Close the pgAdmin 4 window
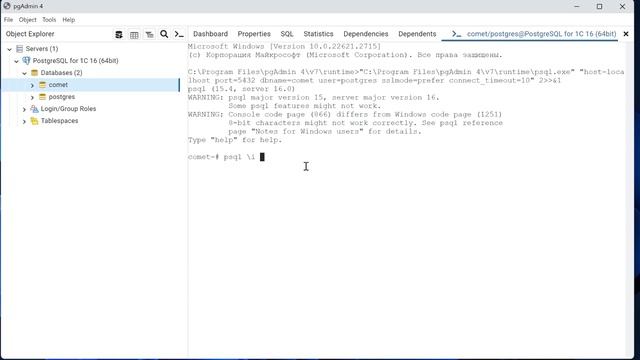Screen dimensions: 640x360 tap(622, 7)
